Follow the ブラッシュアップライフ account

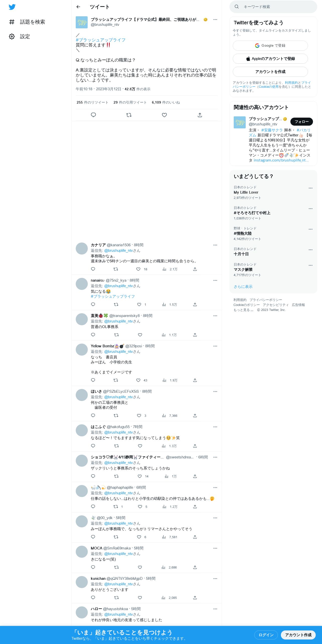pyautogui.click(x=301, y=122)
